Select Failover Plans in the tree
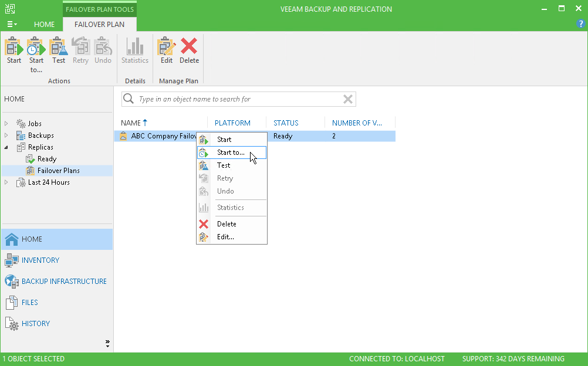Image resolution: width=588 pixels, height=366 pixels. (x=59, y=171)
